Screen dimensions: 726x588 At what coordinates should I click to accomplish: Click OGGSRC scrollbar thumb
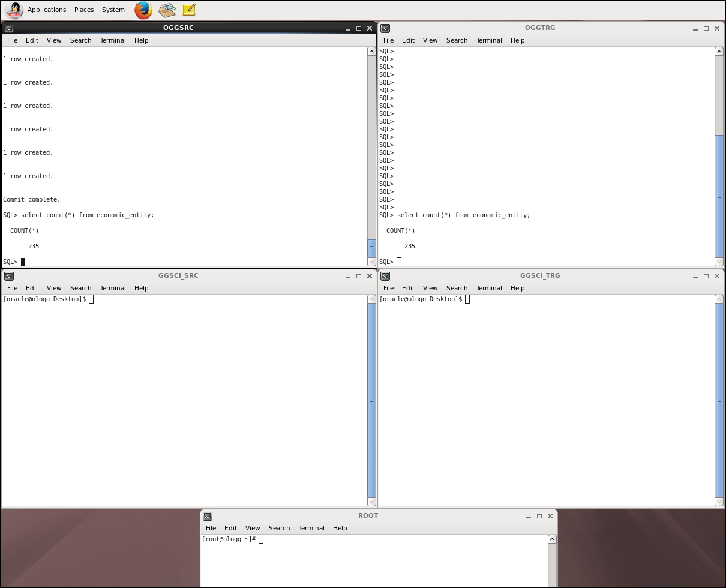371,248
